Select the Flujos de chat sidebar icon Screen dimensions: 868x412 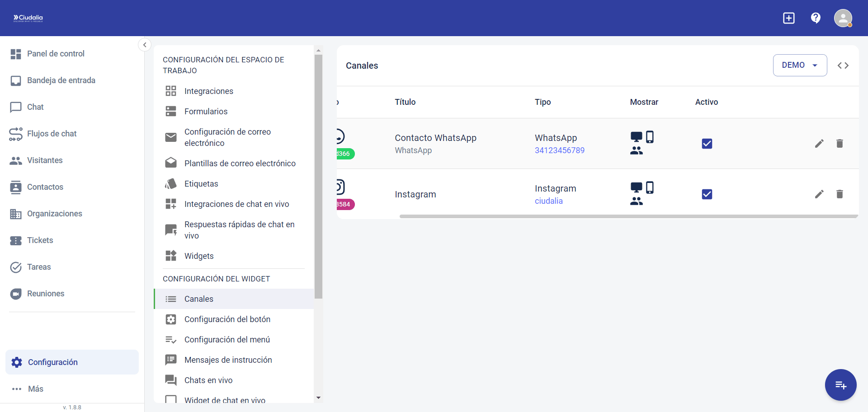(x=16, y=134)
